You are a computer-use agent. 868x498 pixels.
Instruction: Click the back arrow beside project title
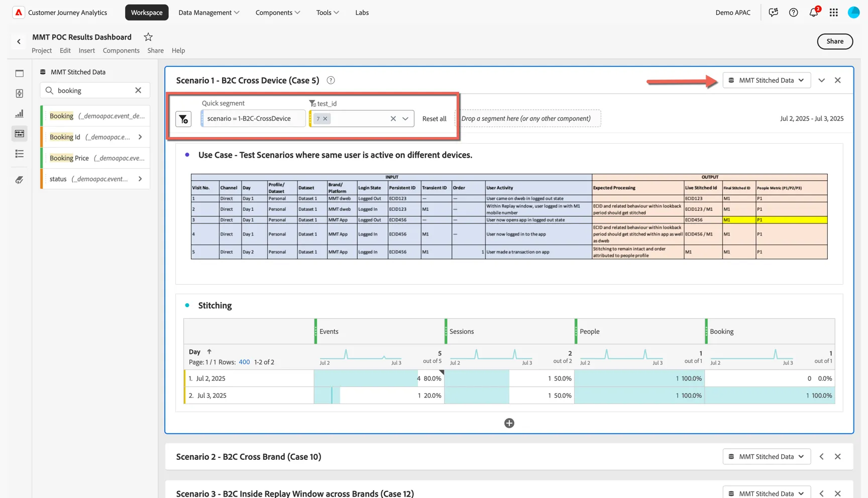19,42
